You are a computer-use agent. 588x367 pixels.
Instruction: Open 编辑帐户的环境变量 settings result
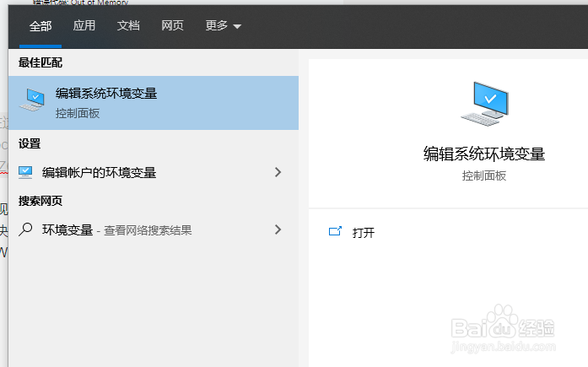pos(154,172)
